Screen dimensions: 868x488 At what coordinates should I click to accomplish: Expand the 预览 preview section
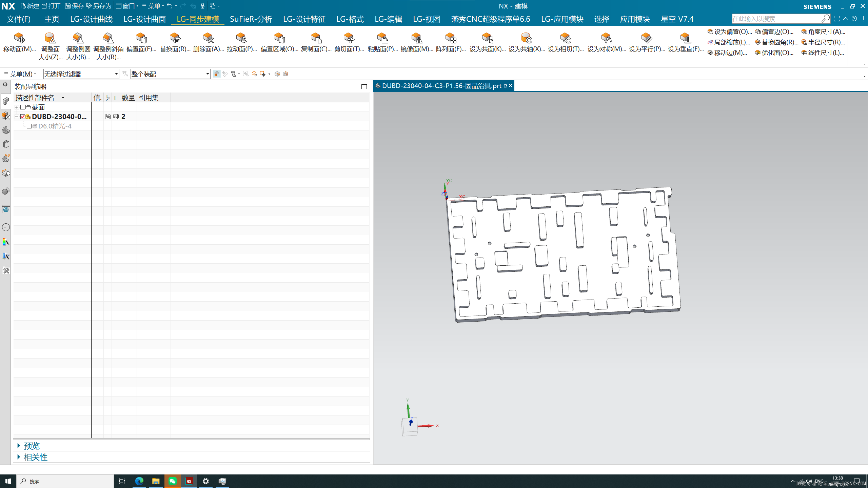pyautogui.click(x=31, y=446)
